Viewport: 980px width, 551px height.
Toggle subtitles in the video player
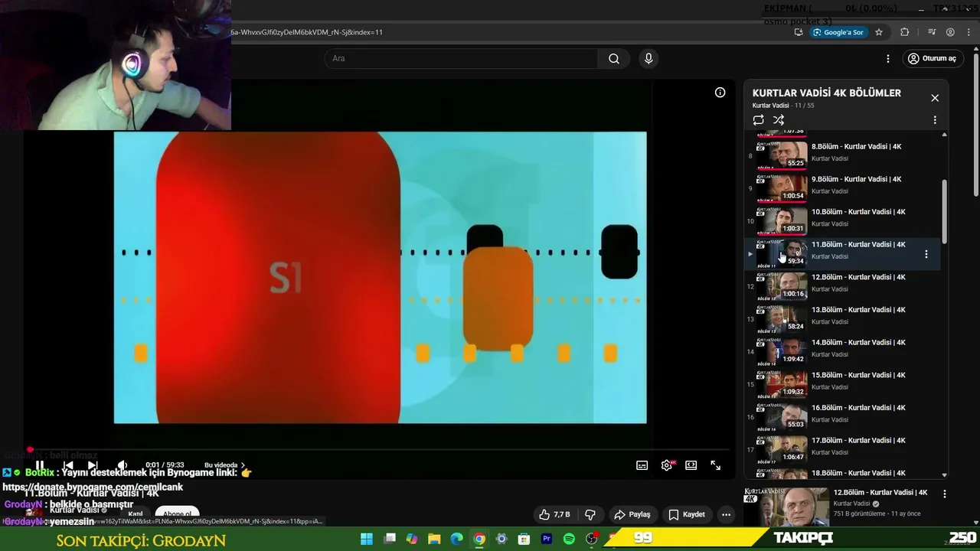[642, 465]
